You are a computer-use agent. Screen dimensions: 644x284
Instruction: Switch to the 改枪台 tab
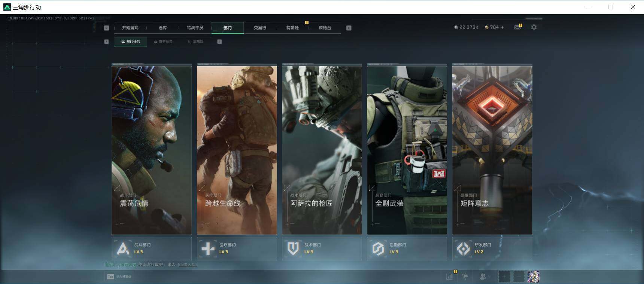coord(325,28)
